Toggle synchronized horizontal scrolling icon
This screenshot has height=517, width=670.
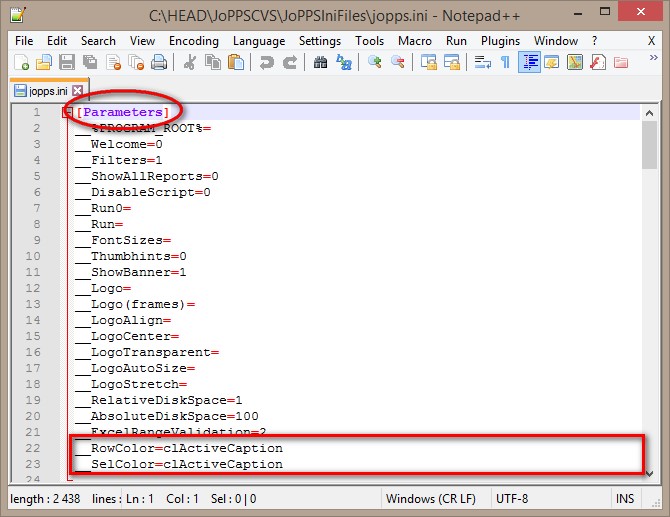tap(452, 62)
